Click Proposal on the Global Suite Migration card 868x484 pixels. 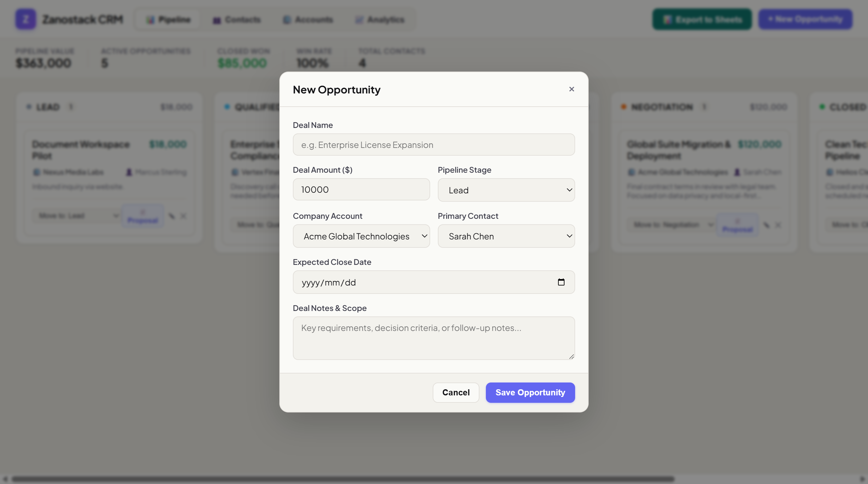pyautogui.click(x=738, y=226)
